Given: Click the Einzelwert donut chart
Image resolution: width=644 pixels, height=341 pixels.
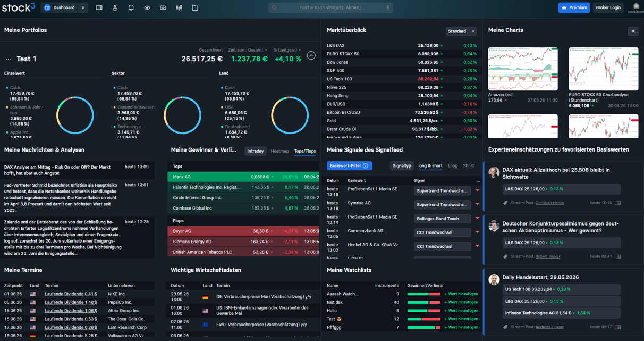Looking at the screenshot, I should (75, 115).
